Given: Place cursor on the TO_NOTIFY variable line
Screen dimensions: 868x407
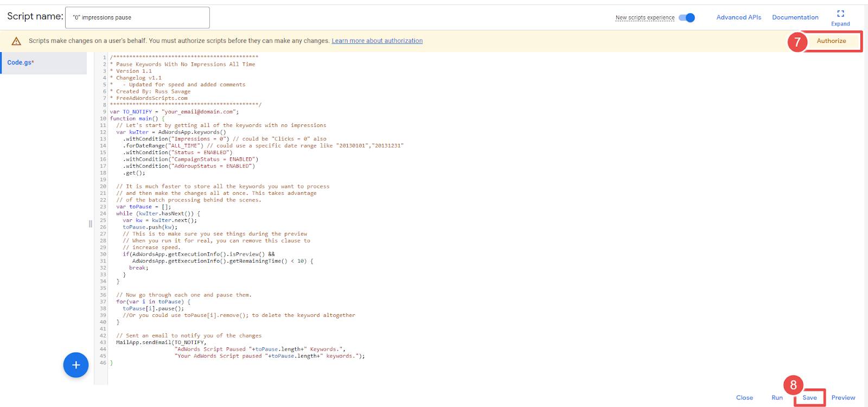Looking at the screenshot, I should point(174,112).
